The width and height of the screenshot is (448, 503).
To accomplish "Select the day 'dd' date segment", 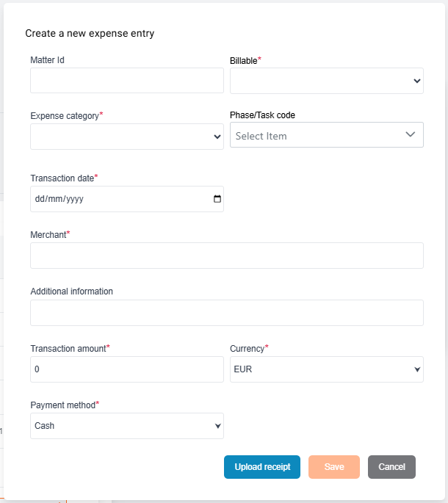I will pos(40,199).
